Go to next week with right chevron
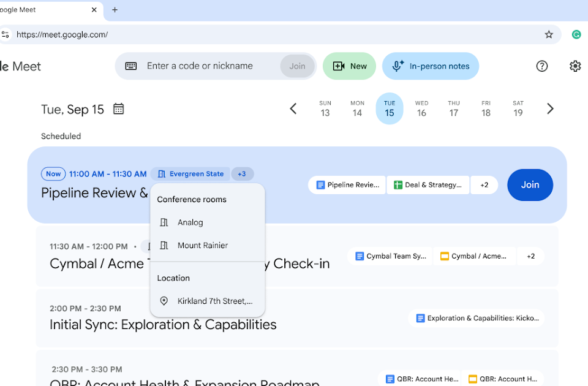The width and height of the screenshot is (588, 386). tap(550, 109)
